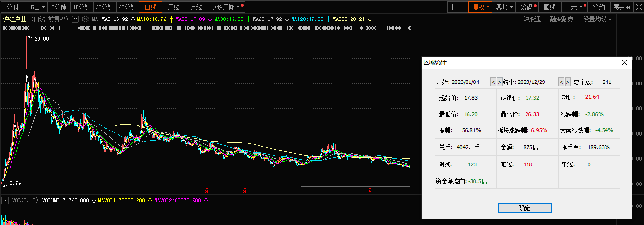The width and height of the screenshot is (644, 225).
Task: Click the 涨跌幅 -2.86% cell
Action: [589, 114]
